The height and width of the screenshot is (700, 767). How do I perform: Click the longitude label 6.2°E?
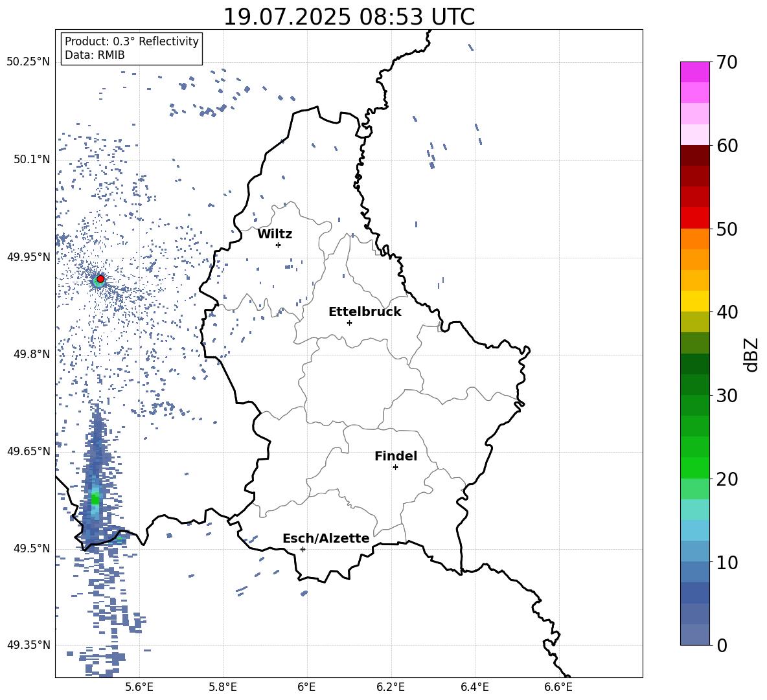coord(391,687)
